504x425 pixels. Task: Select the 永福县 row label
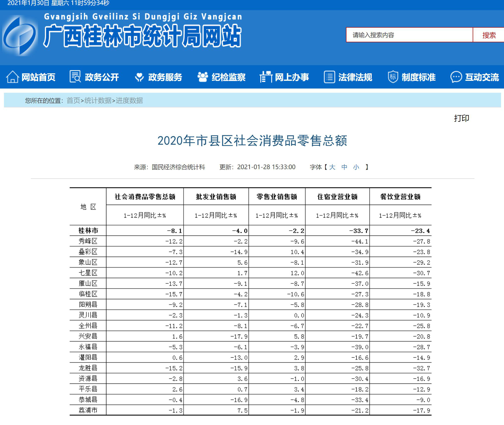pos(88,347)
